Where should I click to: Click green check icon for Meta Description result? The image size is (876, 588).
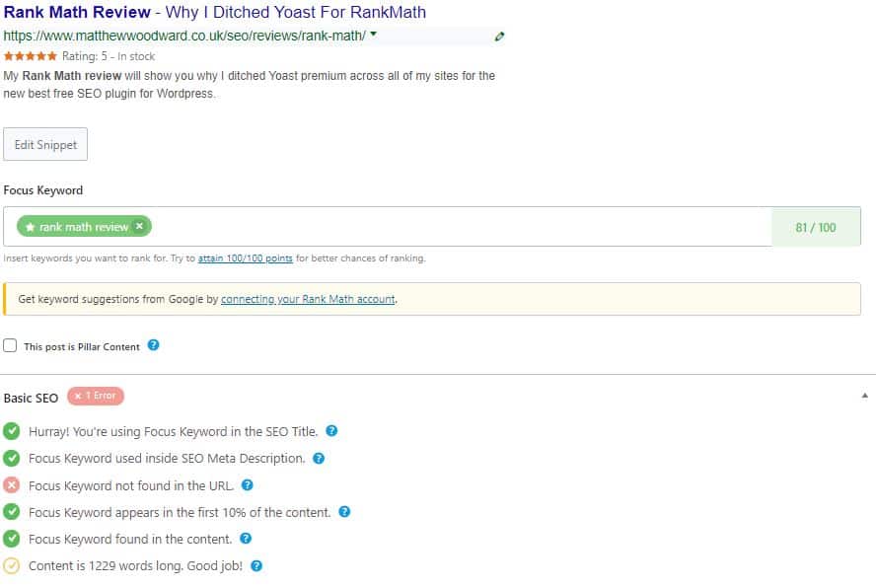(x=11, y=459)
